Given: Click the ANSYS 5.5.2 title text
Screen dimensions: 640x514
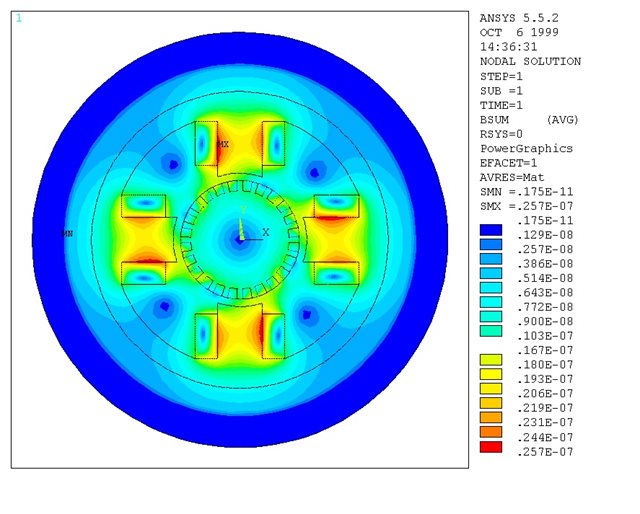Looking at the screenshot, I should 519,18.
